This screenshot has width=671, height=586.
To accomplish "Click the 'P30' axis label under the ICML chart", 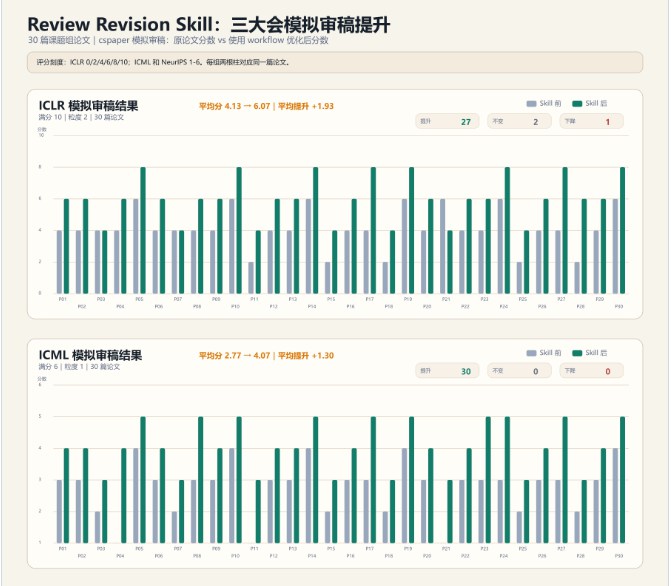I will [x=619, y=556].
